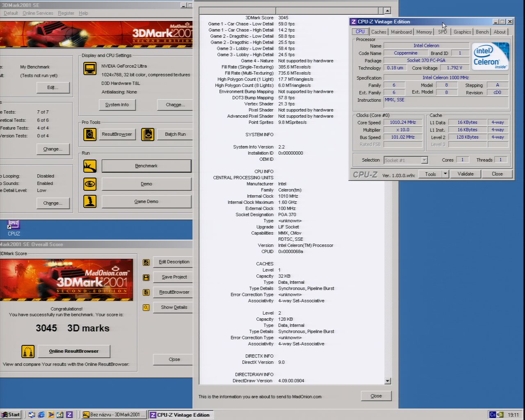Close the Overall Score window via Close button

174,359
